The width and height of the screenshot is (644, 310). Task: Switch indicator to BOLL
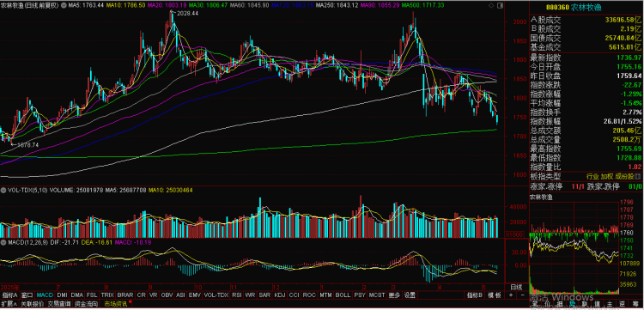pyautogui.click(x=343, y=295)
